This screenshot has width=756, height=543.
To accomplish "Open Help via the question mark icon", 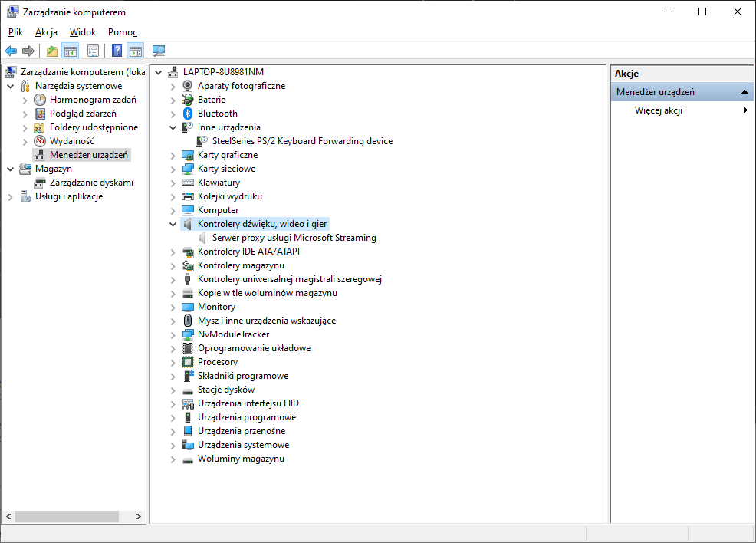I will pyautogui.click(x=117, y=51).
